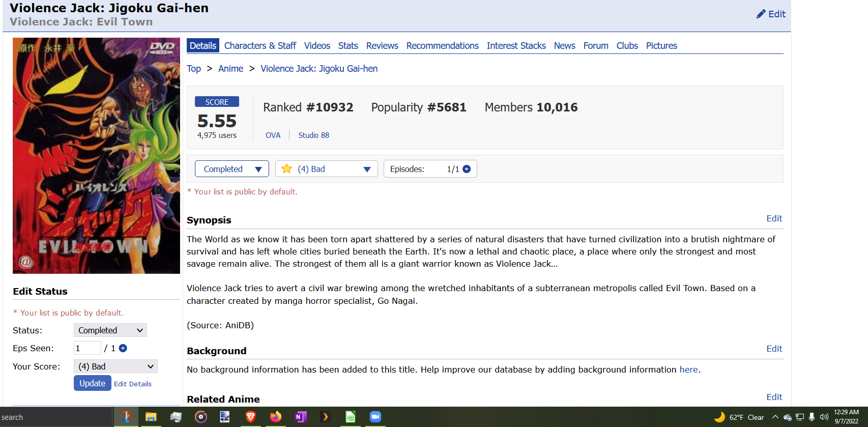Open the weather widget showing 62°F Clear
This screenshot has height=427, width=868.
[x=739, y=417]
